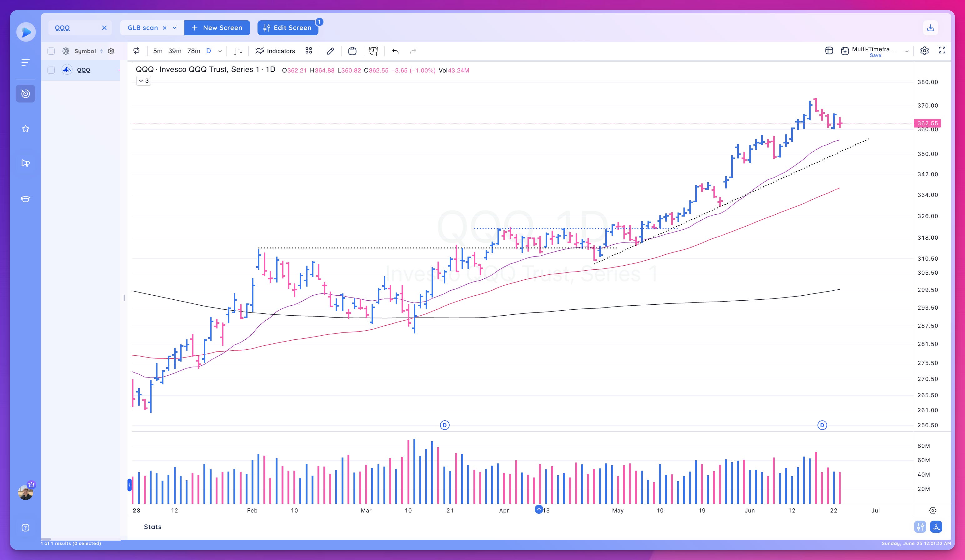Tick the select-all symbols checkbox
The height and width of the screenshot is (560, 965).
[51, 51]
